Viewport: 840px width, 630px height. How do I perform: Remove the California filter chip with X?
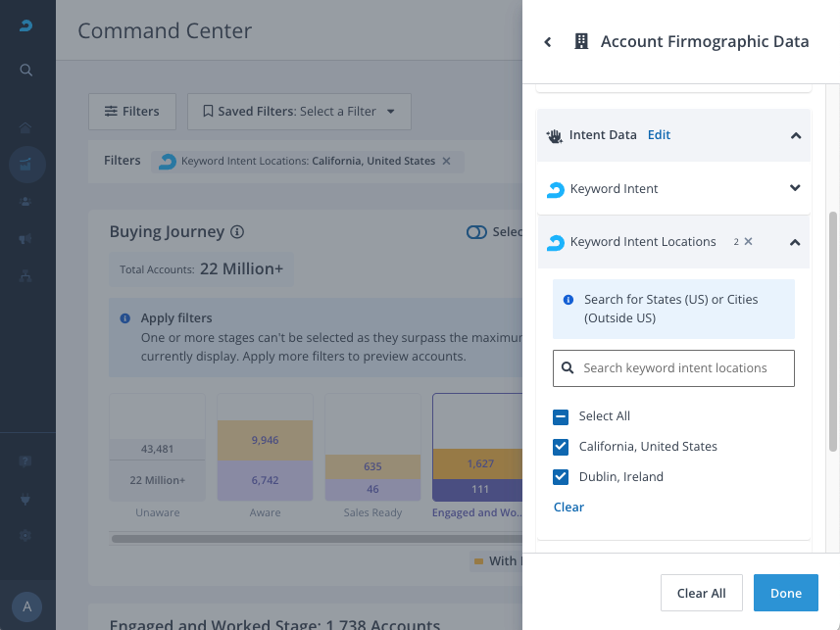(447, 161)
